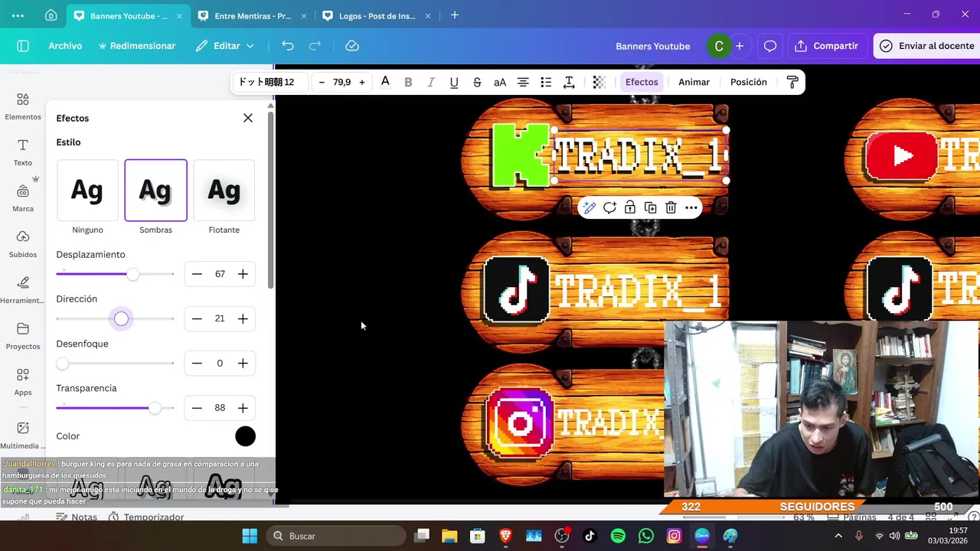The image size is (980, 551).
Task: Toggle italic formatting
Action: (x=431, y=82)
